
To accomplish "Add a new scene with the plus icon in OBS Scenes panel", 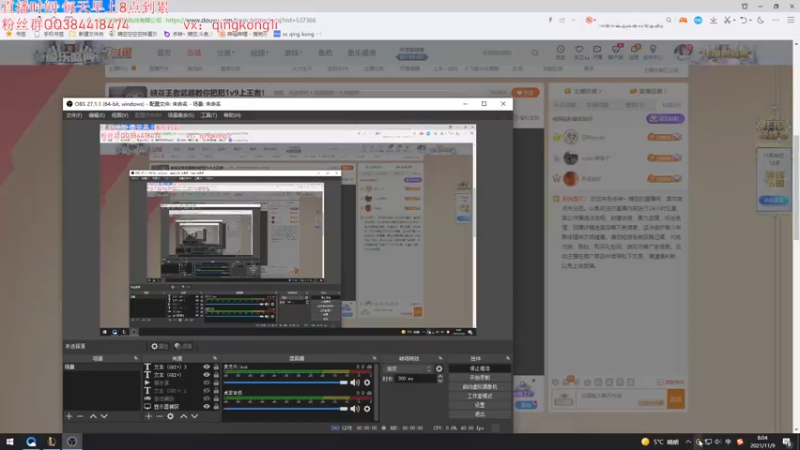I will (69, 416).
